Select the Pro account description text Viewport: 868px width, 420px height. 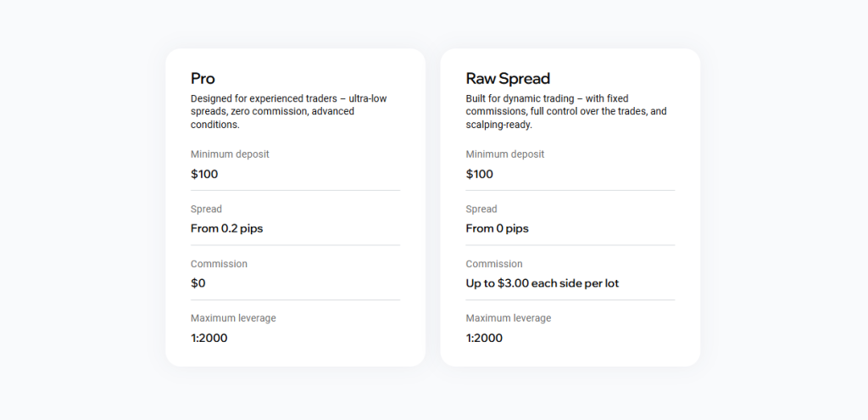click(288, 111)
